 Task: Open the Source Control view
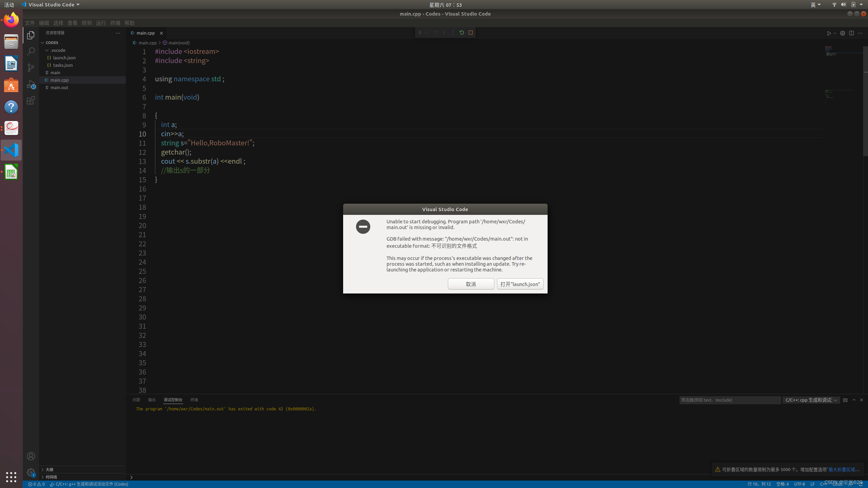31,68
